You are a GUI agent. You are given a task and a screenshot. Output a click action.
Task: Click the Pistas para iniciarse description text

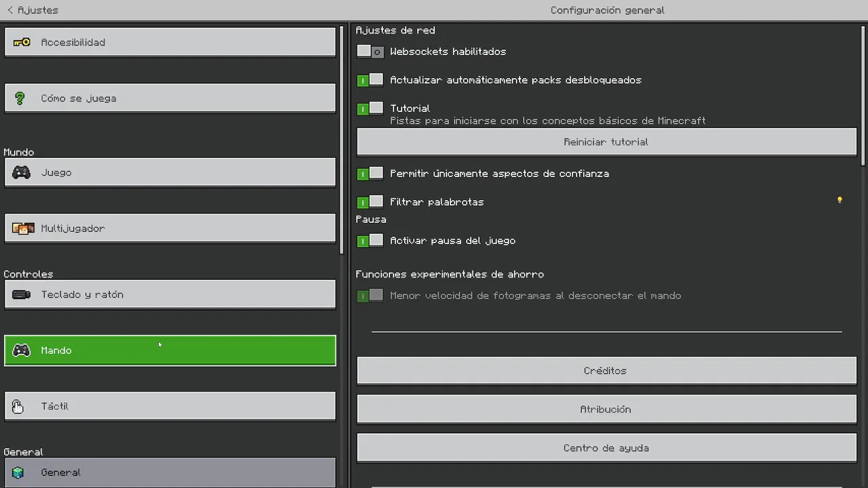[548, 121]
